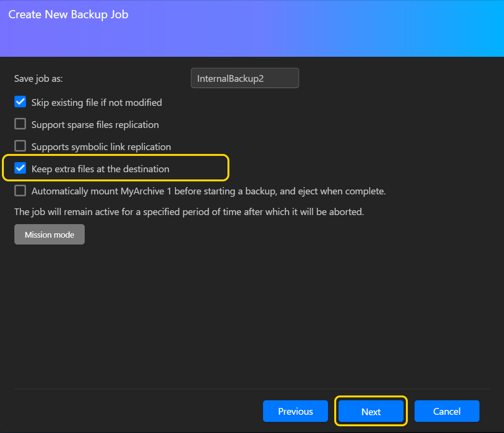Check the Automatically mount MyArchive 1 box

coord(20,191)
